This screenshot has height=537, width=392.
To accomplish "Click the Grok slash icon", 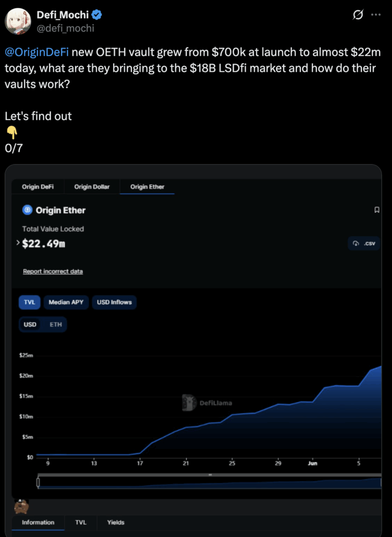I will click(x=358, y=15).
